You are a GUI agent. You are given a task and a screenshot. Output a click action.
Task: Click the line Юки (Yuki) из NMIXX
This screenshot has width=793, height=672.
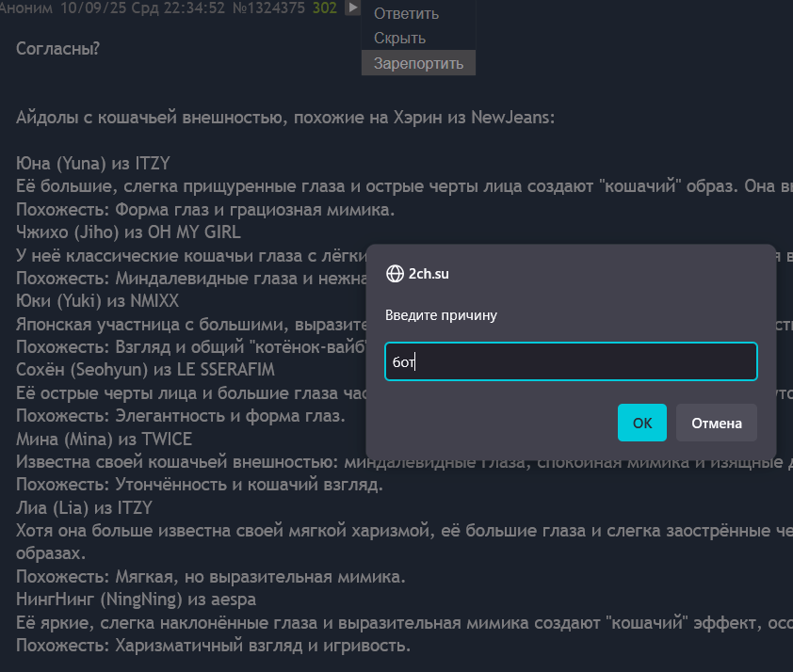point(98,300)
